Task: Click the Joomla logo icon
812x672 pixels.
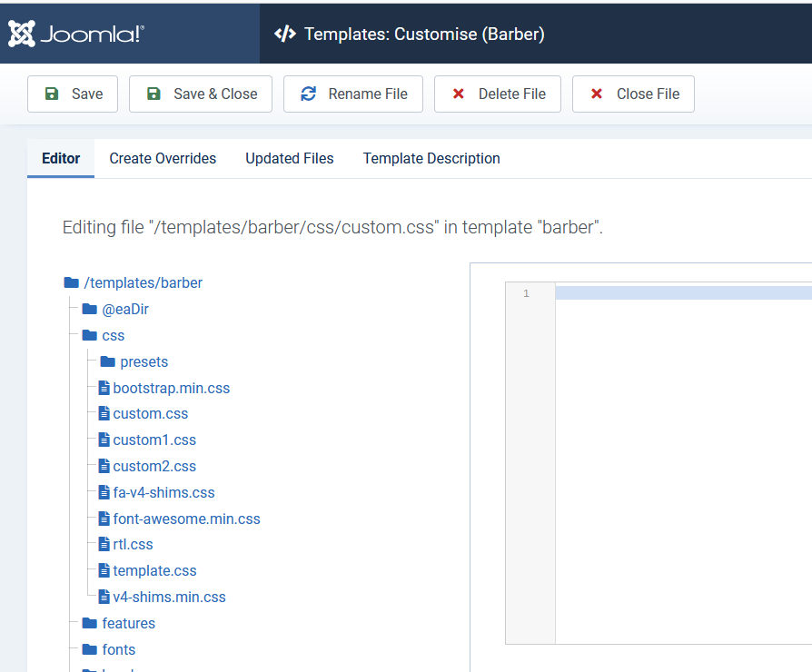Action: [22, 34]
